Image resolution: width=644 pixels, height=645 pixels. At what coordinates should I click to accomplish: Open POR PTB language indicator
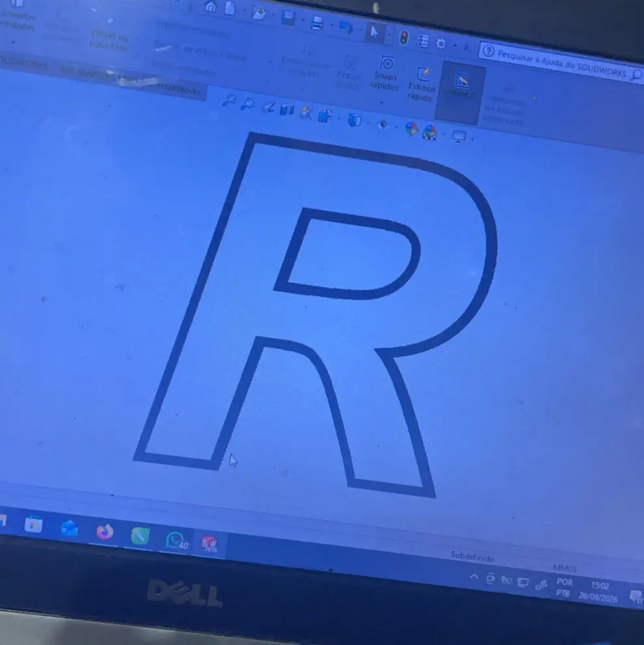point(563,588)
